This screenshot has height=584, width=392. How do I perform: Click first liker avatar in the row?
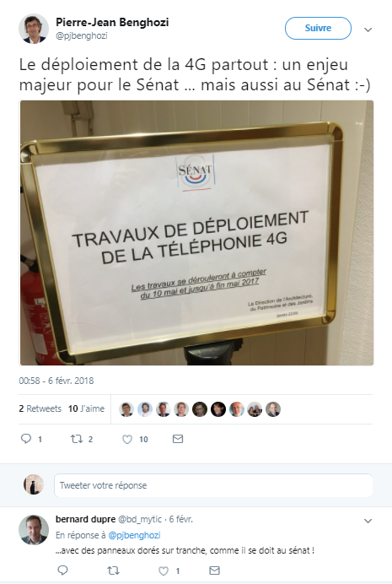point(126,409)
